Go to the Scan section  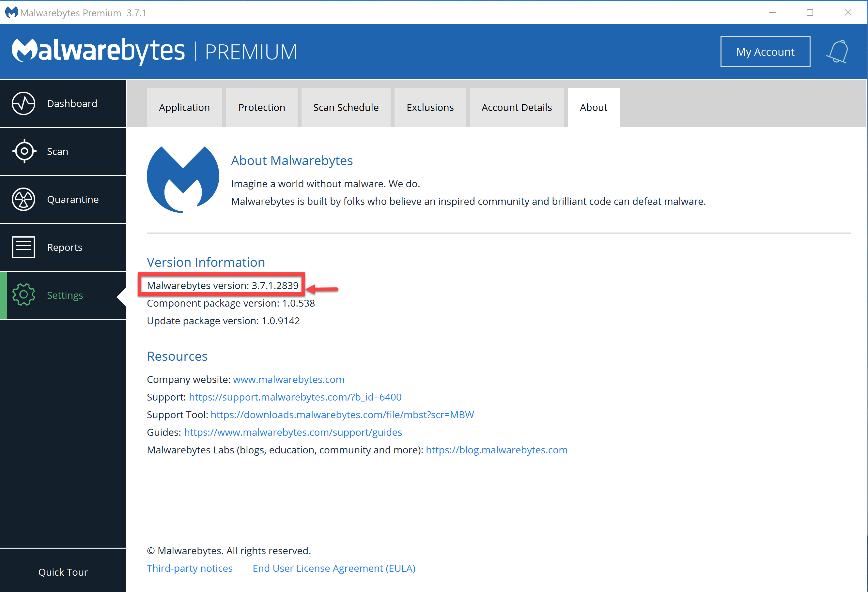[63, 151]
